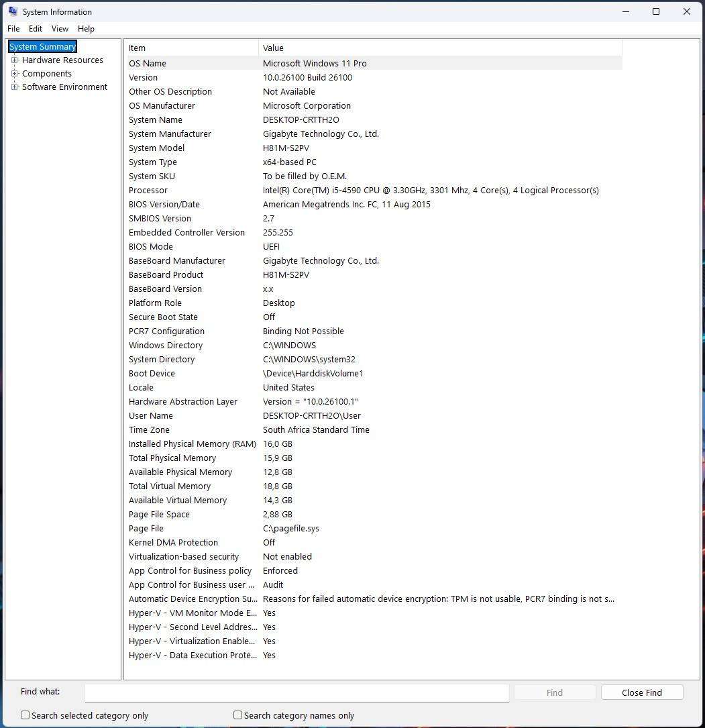Click the Find button
This screenshot has height=728, width=705.
554,692
